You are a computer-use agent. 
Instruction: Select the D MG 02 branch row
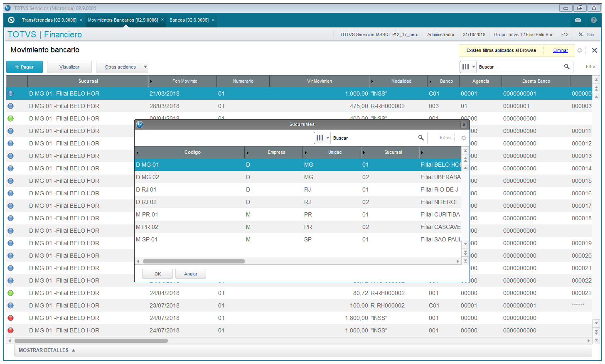(x=298, y=177)
